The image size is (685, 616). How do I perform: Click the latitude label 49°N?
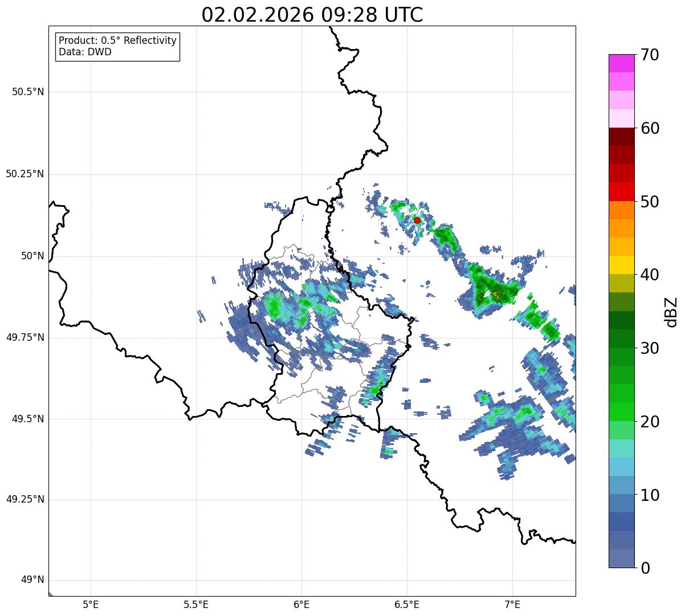pos(32,580)
